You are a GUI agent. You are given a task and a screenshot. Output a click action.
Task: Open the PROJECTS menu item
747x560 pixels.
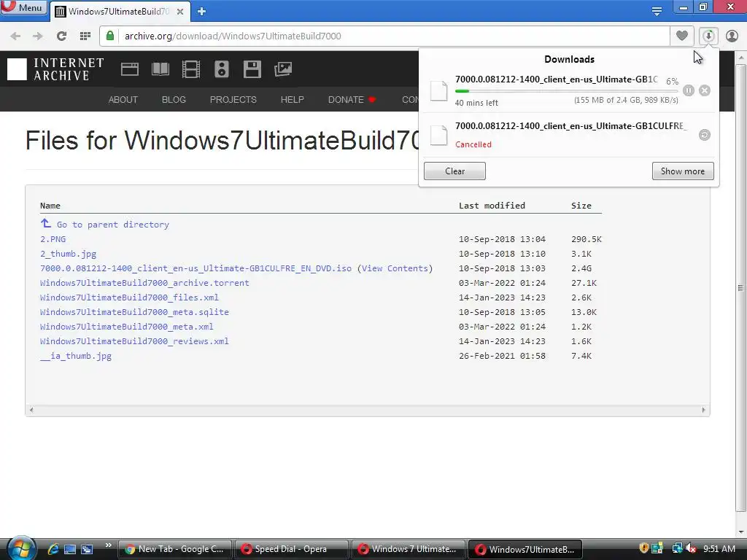(233, 99)
